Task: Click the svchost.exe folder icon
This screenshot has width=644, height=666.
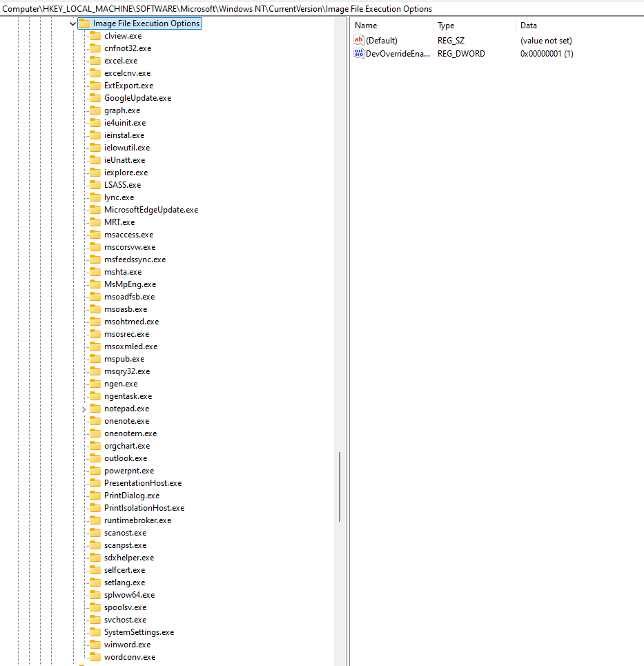Action: (95, 620)
